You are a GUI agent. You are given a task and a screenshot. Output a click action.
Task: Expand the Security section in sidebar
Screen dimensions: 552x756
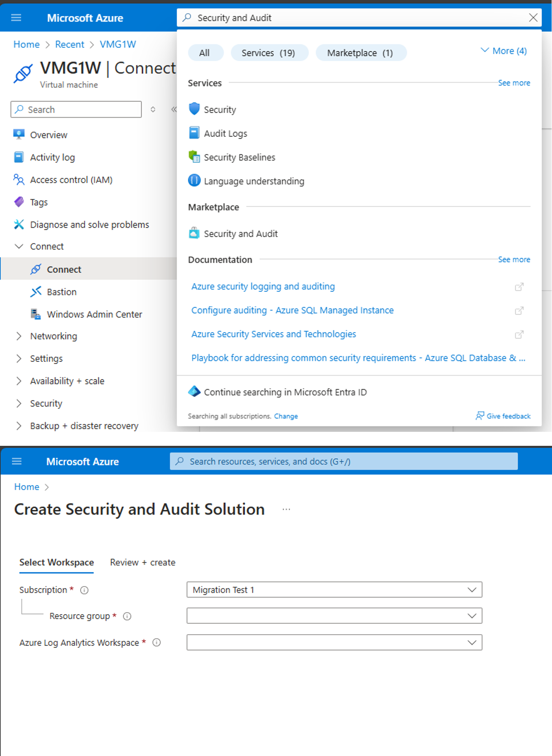(18, 403)
